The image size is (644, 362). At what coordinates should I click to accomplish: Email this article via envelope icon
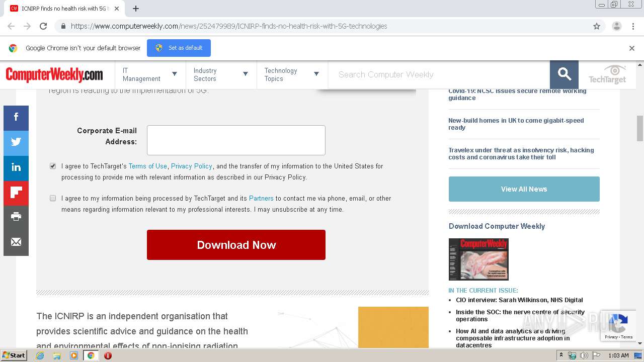[16, 243]
